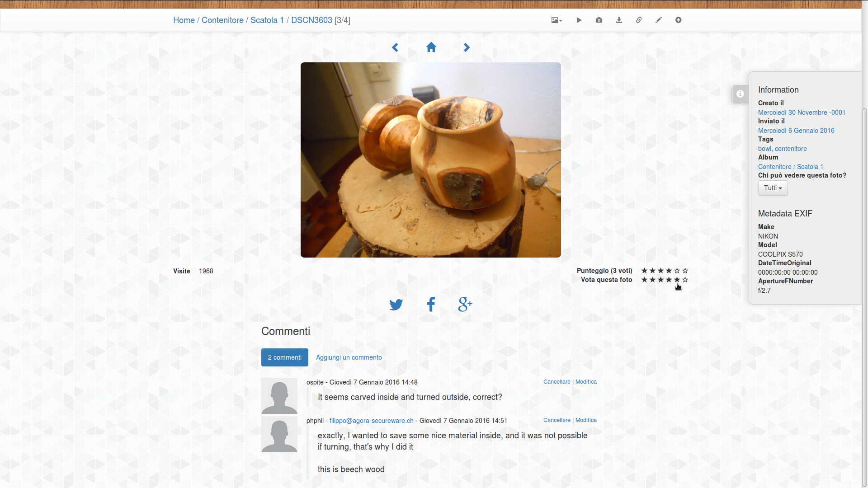Click the plus circle icon in toolbar
868x488 pixels.
[x=679, y=20]
